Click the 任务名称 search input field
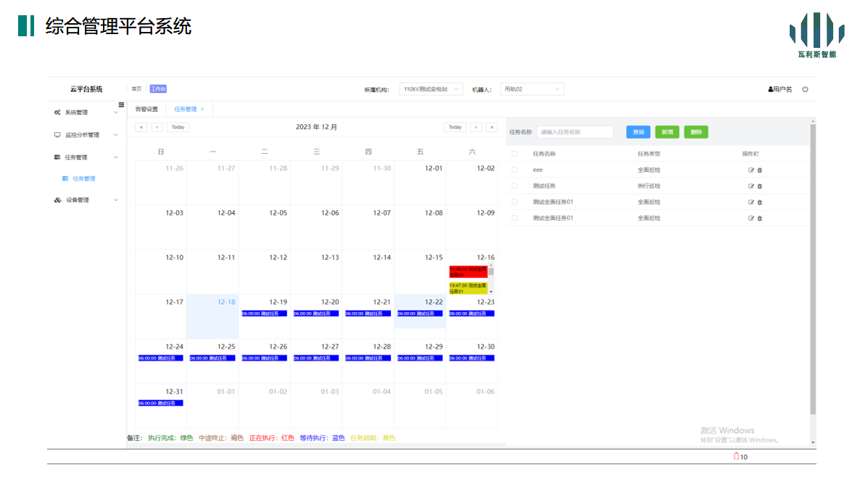This screenshot has width=868, height=486. [x=574, y=132]
